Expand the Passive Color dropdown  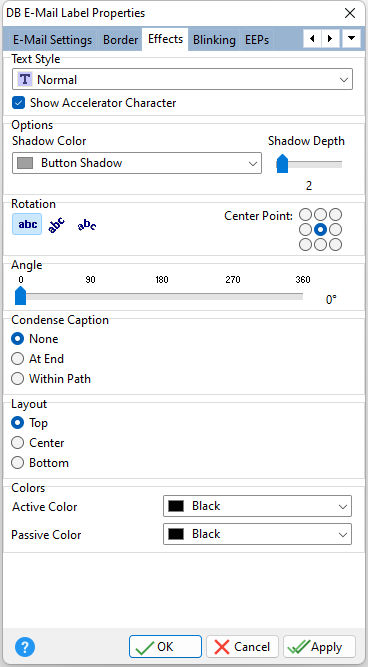coord(257,534)
